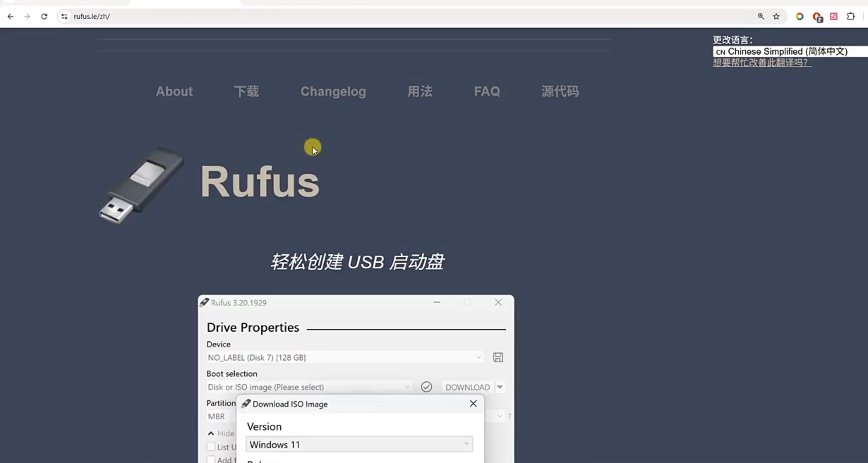Go back to the previous page
The height and width of the screenshot is (463, 868).
(x=10, y=16)
